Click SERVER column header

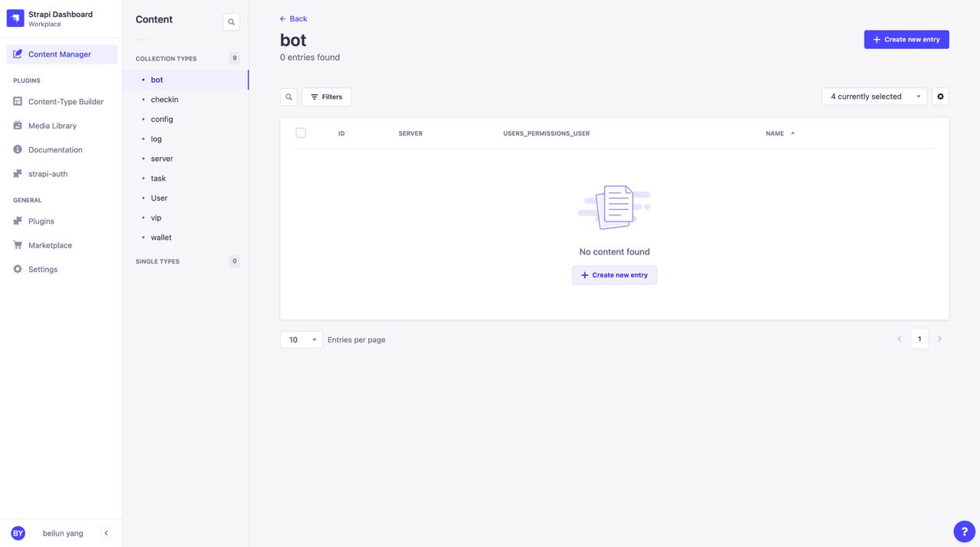(x=410, y=133)
